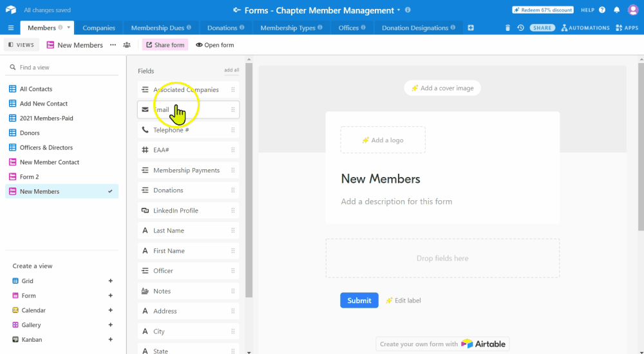This screenshot has height=354, width=644.
Task: Add the Associated Companies field
Action: (188, 89)
